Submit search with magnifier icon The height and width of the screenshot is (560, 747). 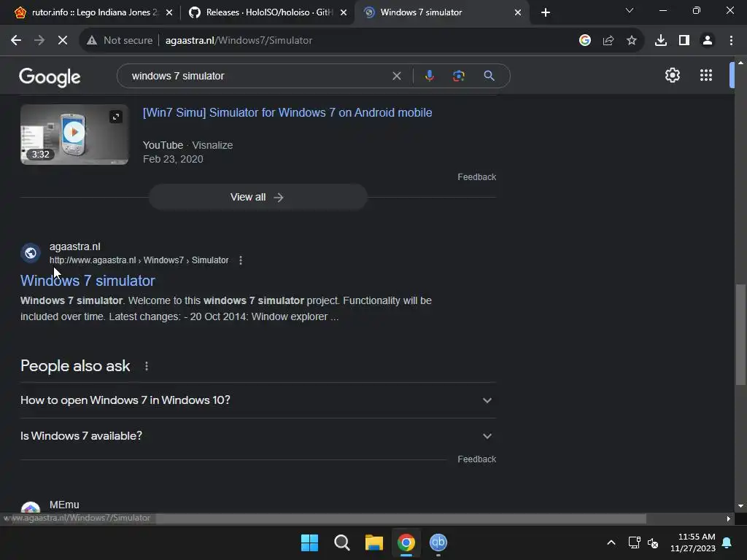click(x=489, y=76)
